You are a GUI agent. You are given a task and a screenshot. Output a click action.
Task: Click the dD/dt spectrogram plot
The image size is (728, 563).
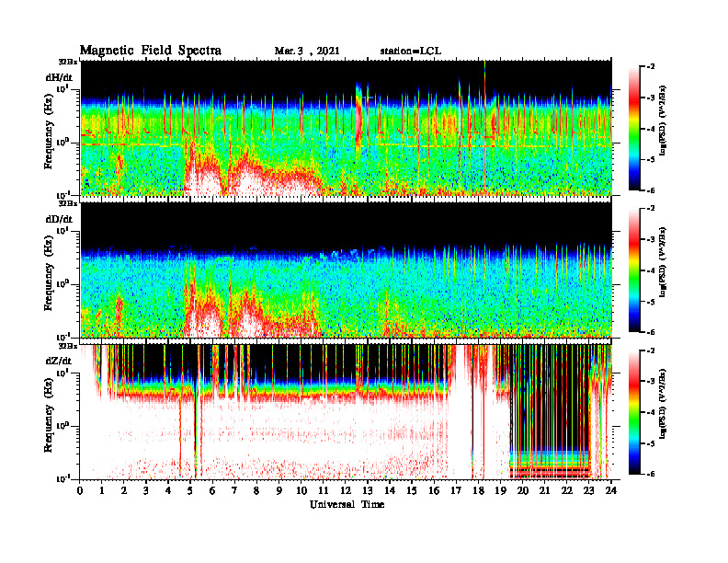click(346, 270)
